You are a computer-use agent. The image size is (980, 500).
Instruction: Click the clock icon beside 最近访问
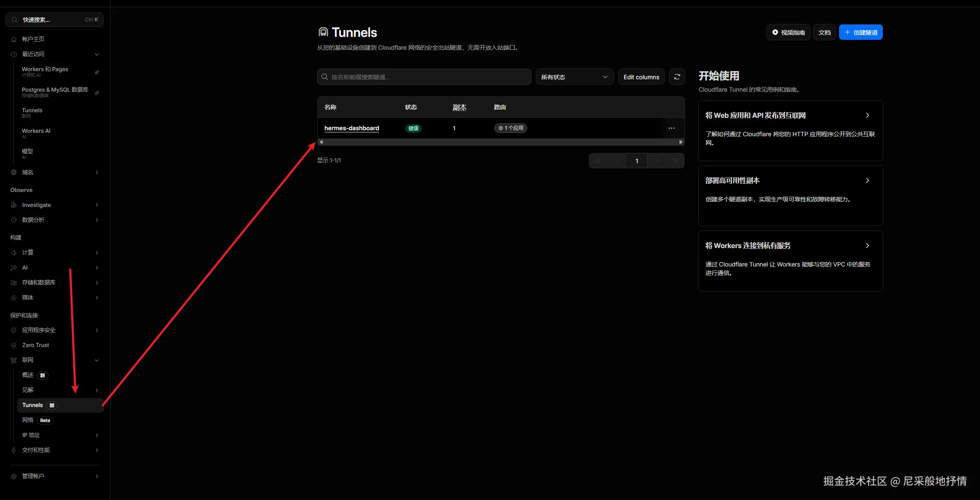(14, 54)
